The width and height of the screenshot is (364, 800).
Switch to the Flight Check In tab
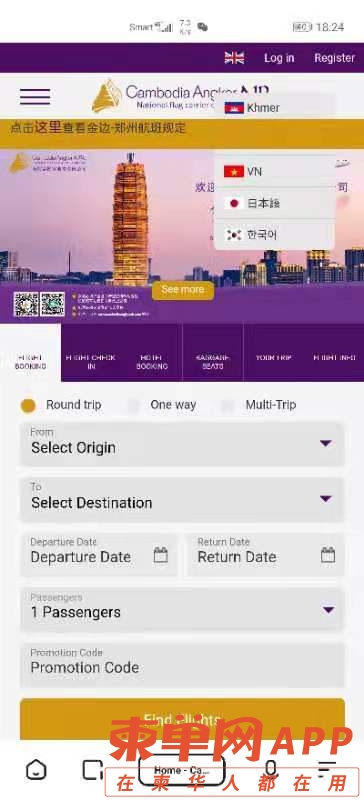pyautogui.click(x=91, y=362)
